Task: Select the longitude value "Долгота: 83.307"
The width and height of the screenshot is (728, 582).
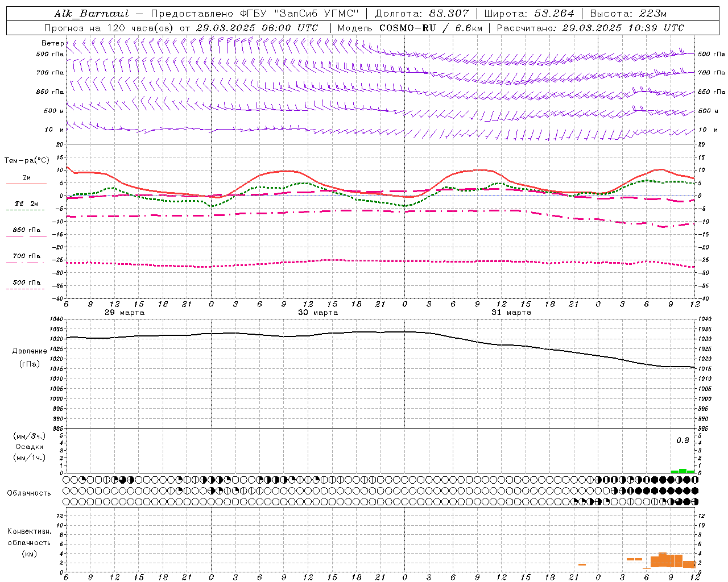Action: click(422, 14)
